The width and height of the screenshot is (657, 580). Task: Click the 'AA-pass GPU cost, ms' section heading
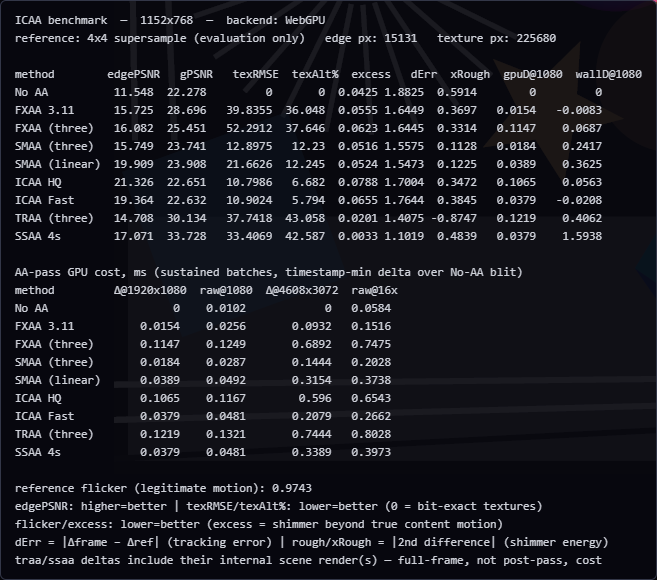coord(269,272)
